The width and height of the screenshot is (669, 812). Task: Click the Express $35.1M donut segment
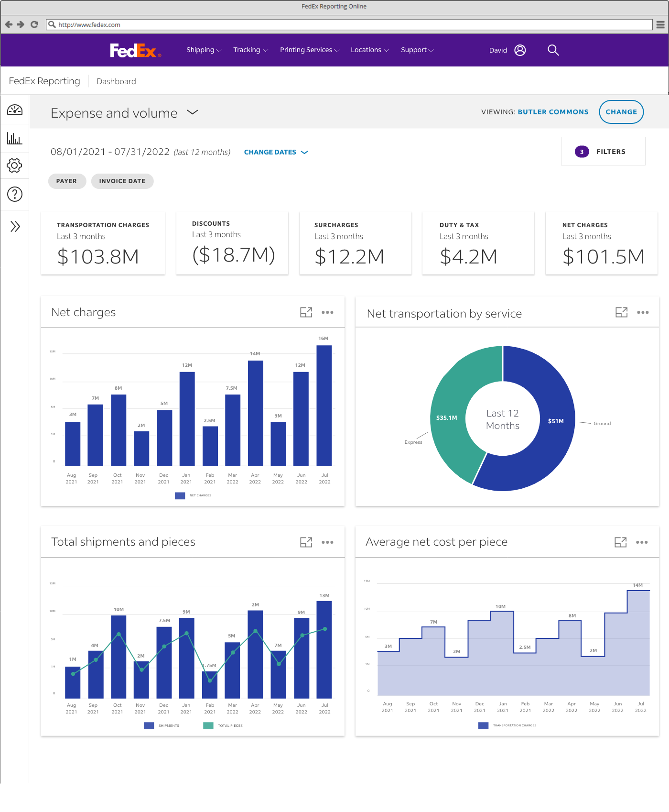click(446, 417)
